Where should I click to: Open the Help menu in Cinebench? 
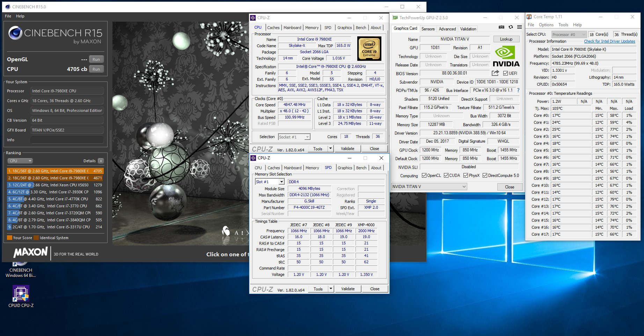[x=20, y=16]
